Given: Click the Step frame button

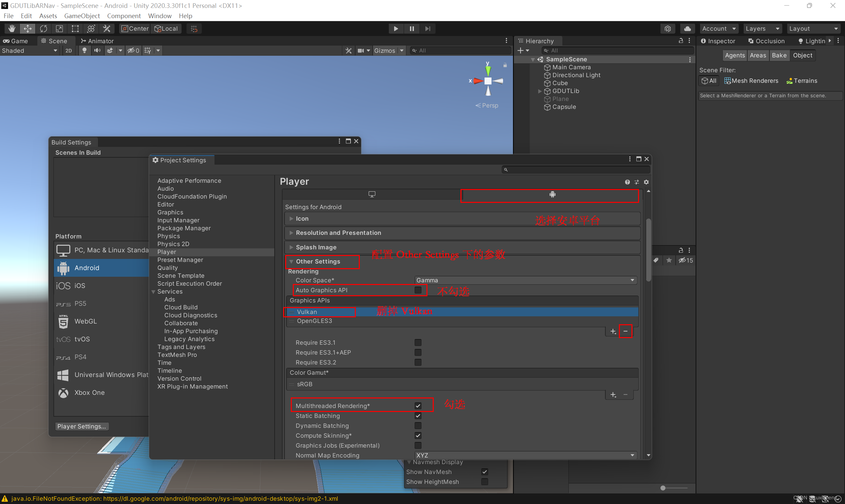Looking at the screenshot, I should (427, 28).
